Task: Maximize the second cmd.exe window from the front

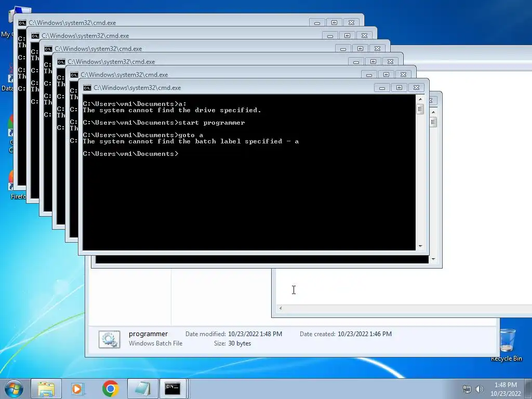Action: (386, 75)
